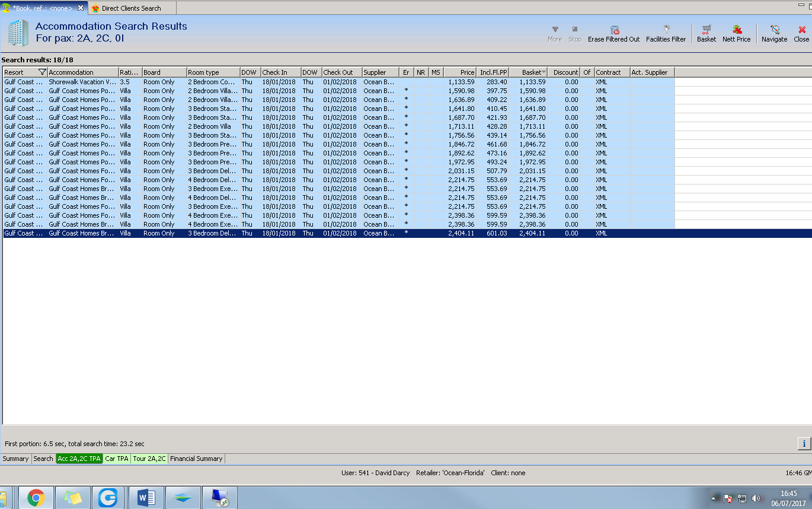The image size is (812, 509).
Task: Click the Stop square icon
Action: (575, 29)
